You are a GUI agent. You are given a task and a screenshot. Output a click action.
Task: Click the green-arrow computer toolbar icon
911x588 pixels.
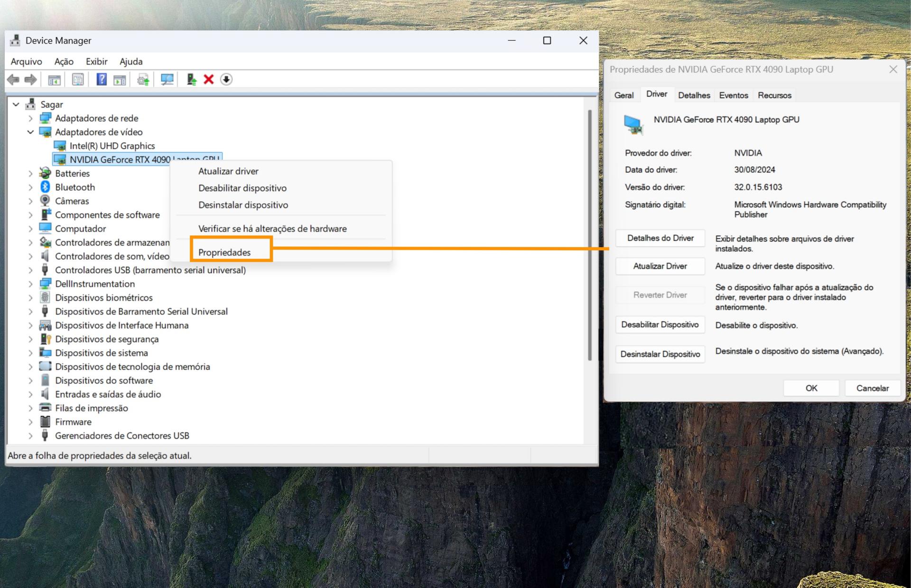point(191,79)
